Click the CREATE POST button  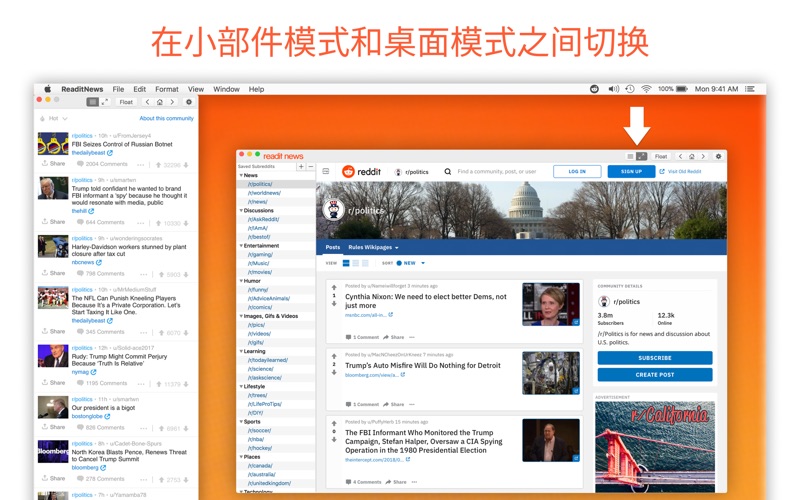(655, 375)
